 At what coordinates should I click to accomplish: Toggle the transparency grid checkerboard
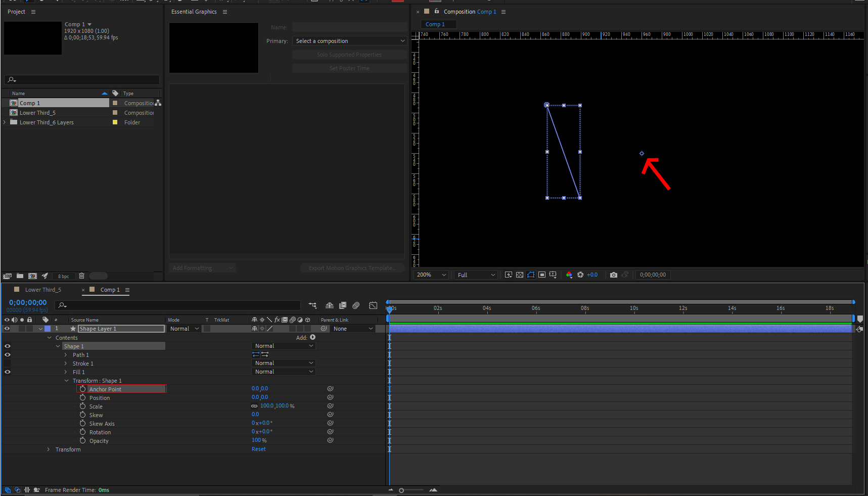520,275
